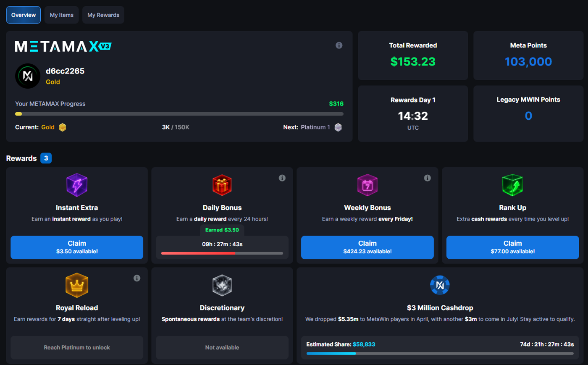Click the Meta Points 103,000 value
Image resolution: width=588 pixels, height=365 pixels.
pos(528,62)
